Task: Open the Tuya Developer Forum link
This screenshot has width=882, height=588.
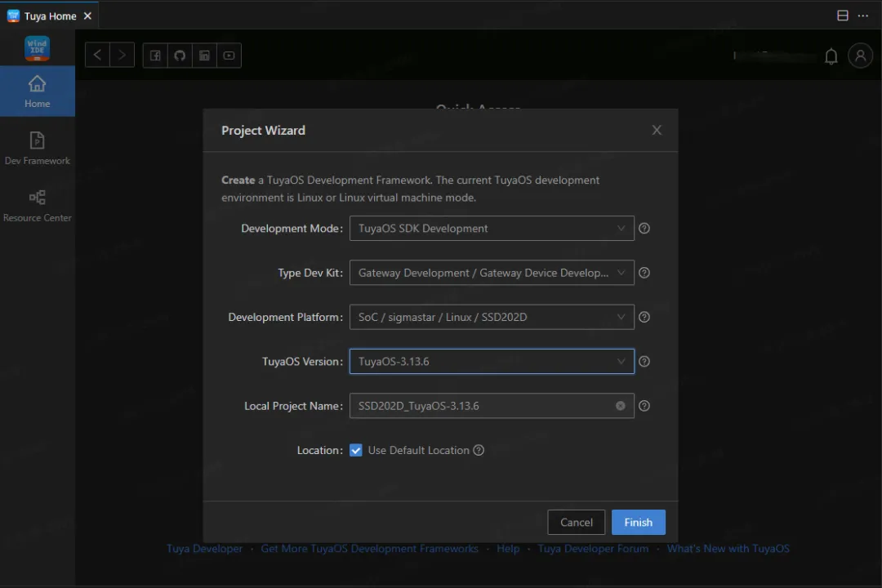Action: 594,549
